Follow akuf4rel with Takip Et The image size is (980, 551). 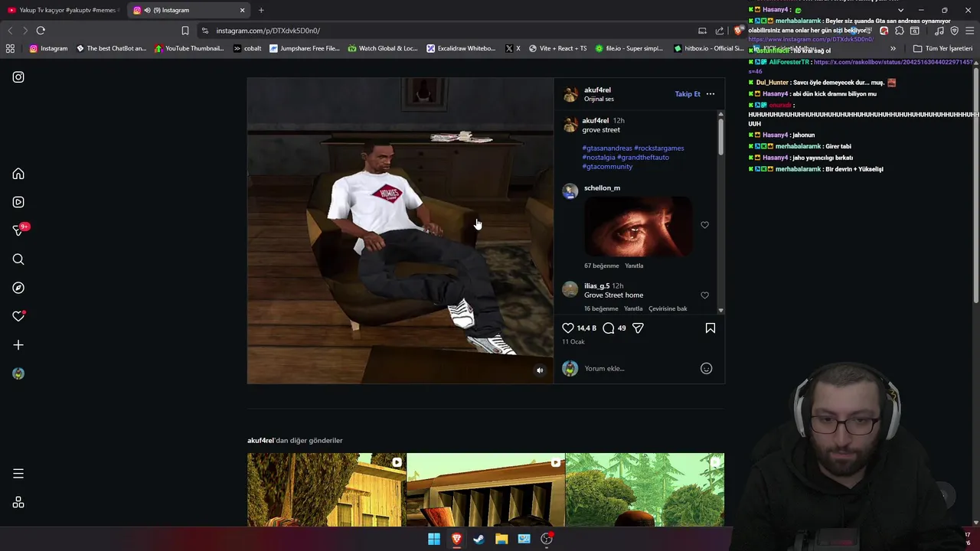pos(688,94)
